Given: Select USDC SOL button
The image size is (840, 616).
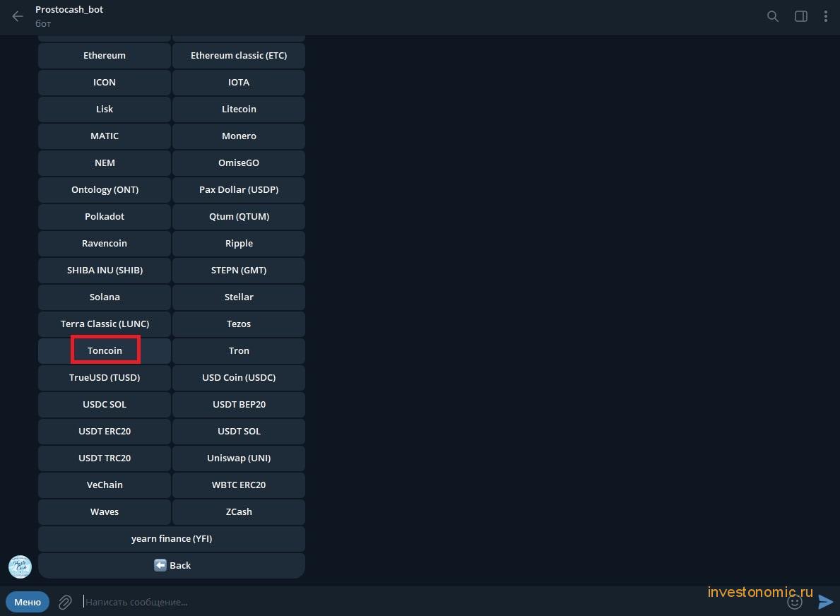Looking at the screenshot, I should coord(105,404).
